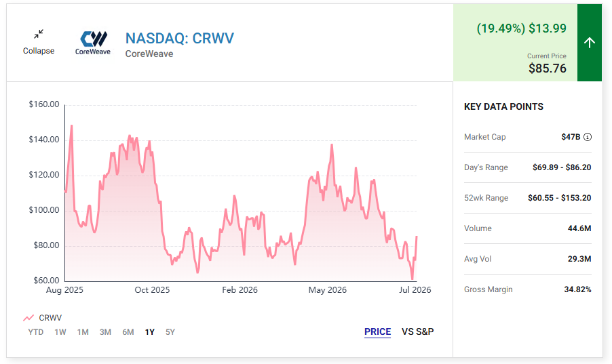Click the Avg Vol label
This screenshot has height=364, width=612.
pos(478,259)
